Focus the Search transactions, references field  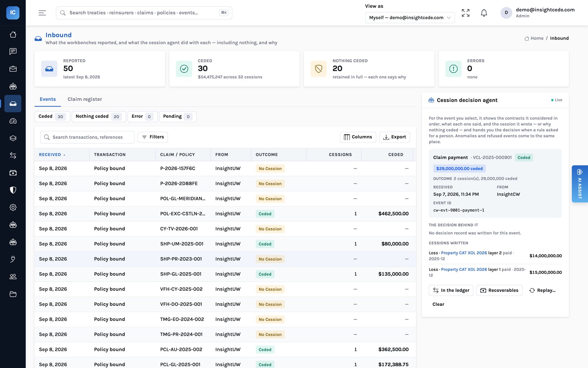pos(87,137)
